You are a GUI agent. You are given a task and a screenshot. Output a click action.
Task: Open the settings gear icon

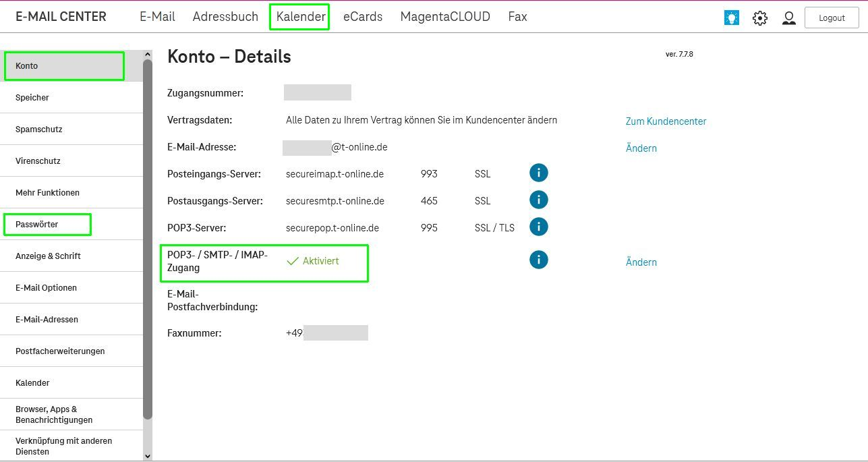coord(760,18)
